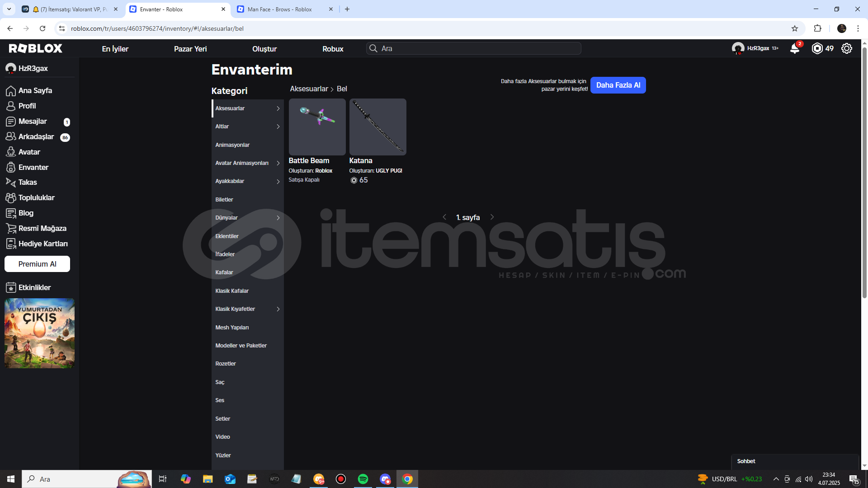Open the Roblox logo home link
The width and height of the screenshot is (868, 488).
36,48
